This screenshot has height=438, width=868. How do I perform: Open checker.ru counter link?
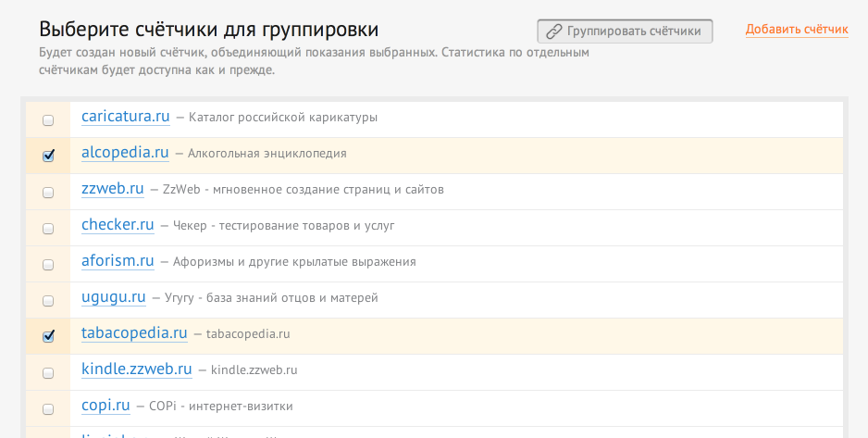(118, 225)
